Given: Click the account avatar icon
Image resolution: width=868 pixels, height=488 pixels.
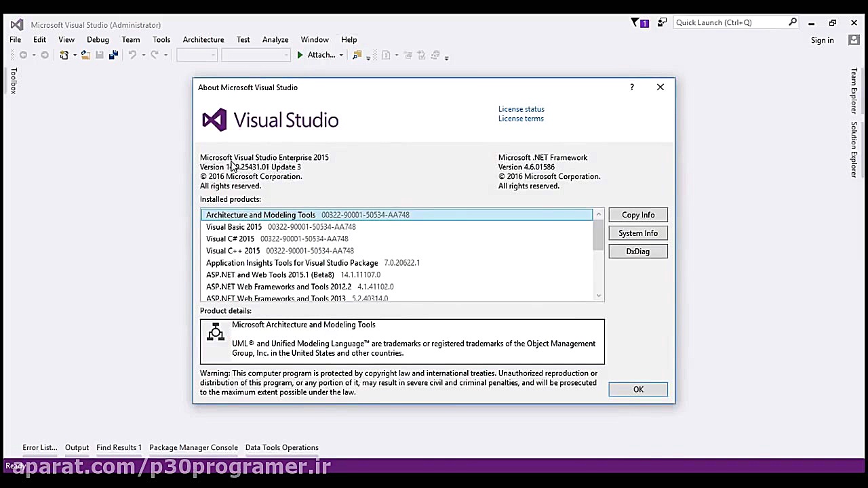Looking at the screenshot, I should tap(854, 40).
